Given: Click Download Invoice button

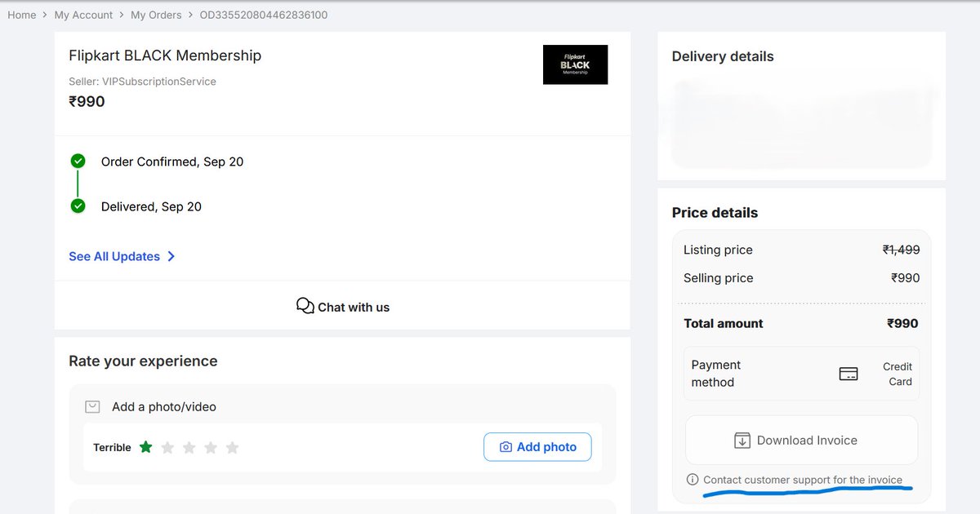Looking at the screenshot, I should point(801,441).
